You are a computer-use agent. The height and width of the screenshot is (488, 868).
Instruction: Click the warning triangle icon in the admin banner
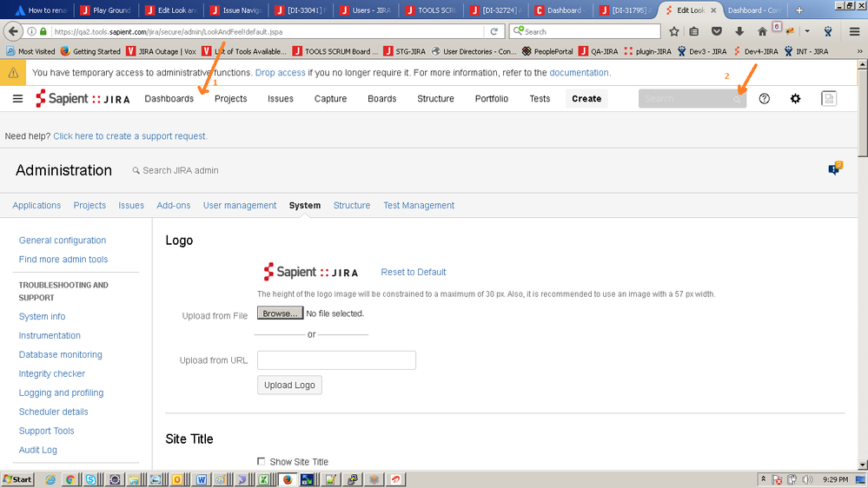tap(13, 72)
